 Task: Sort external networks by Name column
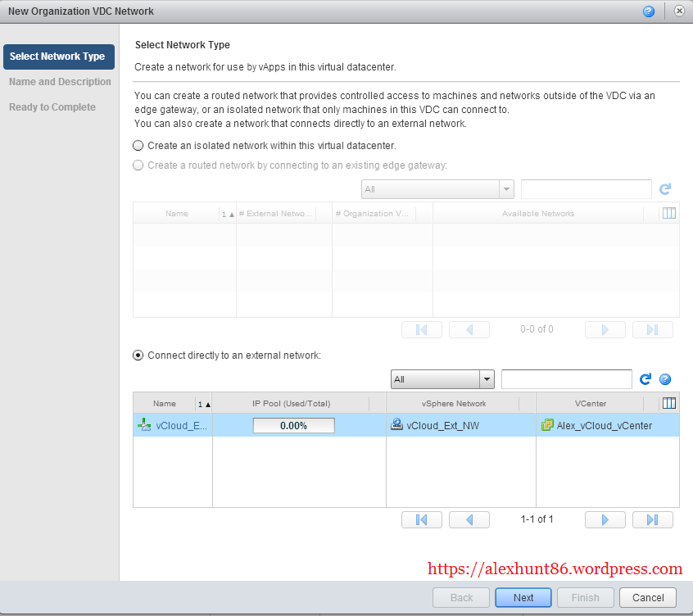tap(165, 404)
